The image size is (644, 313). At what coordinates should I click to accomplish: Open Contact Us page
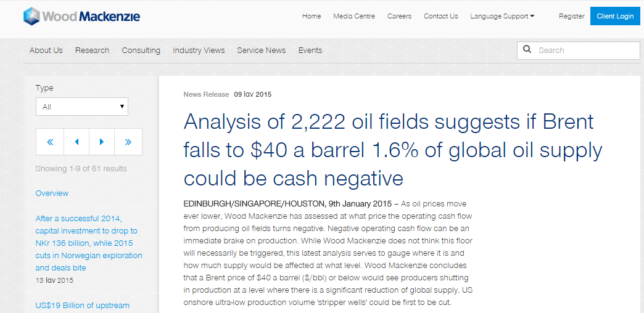click(440, 17)
